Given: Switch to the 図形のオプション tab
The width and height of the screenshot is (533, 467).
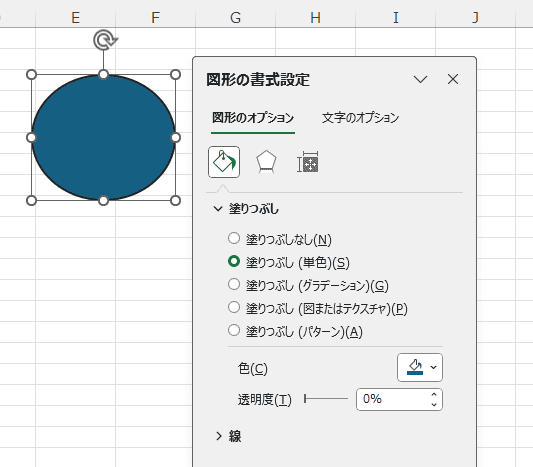Looking at the screenshot, I should click(253, 118).
